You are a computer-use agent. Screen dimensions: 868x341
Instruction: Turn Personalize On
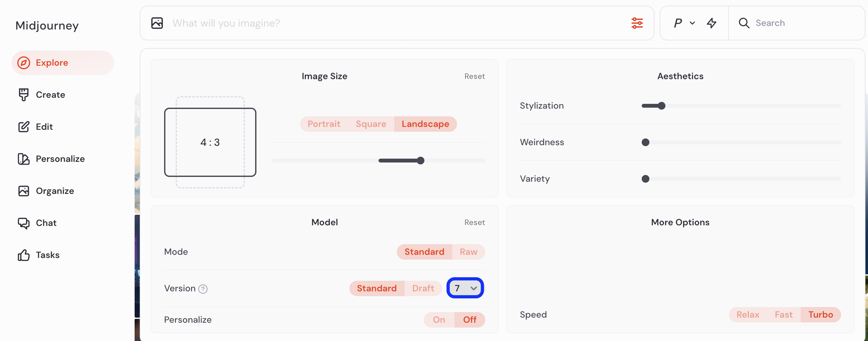439,320
